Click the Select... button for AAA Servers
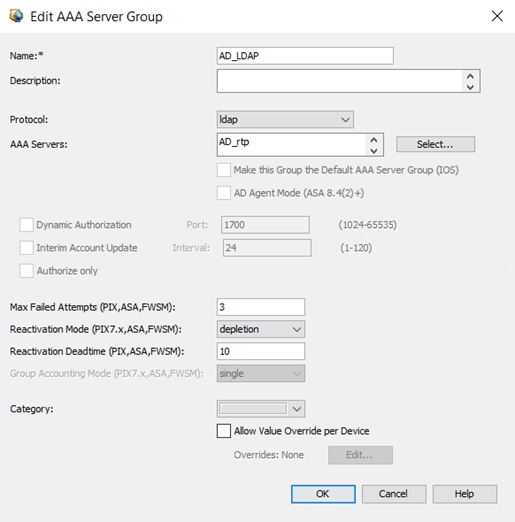 [435, 144]
